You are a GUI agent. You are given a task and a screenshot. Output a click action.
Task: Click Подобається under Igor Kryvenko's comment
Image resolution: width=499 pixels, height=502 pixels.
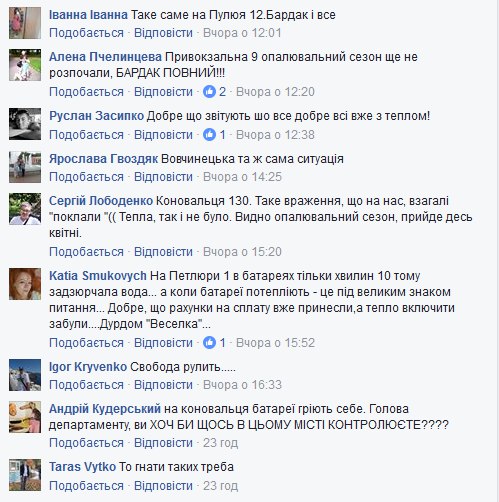pyautogui.click(x=86, y=385)
